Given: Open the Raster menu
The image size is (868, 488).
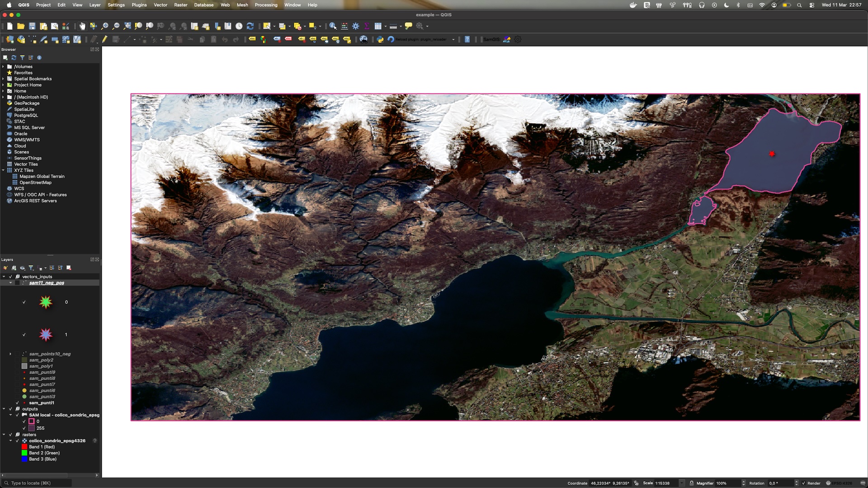Looking at the screenshot, I should [181, 5].
